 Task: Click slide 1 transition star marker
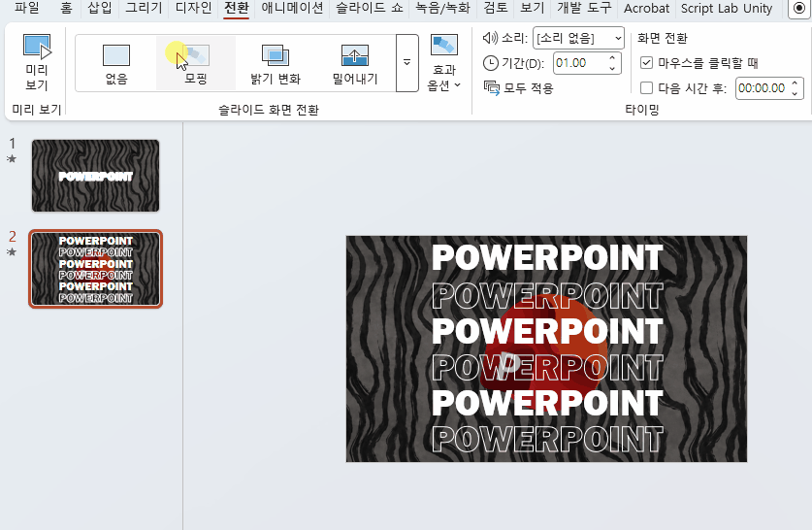tap(12, 158)
